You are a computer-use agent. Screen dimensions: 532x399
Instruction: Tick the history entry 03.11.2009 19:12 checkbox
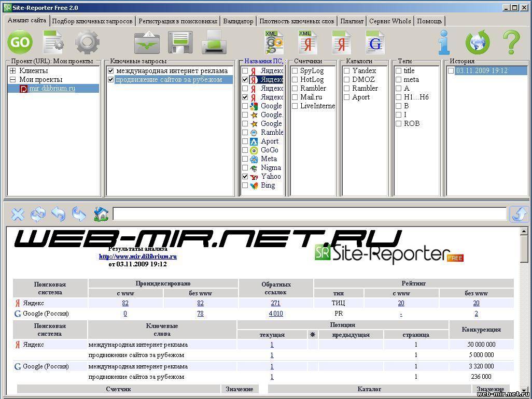[x=451, y=71]
